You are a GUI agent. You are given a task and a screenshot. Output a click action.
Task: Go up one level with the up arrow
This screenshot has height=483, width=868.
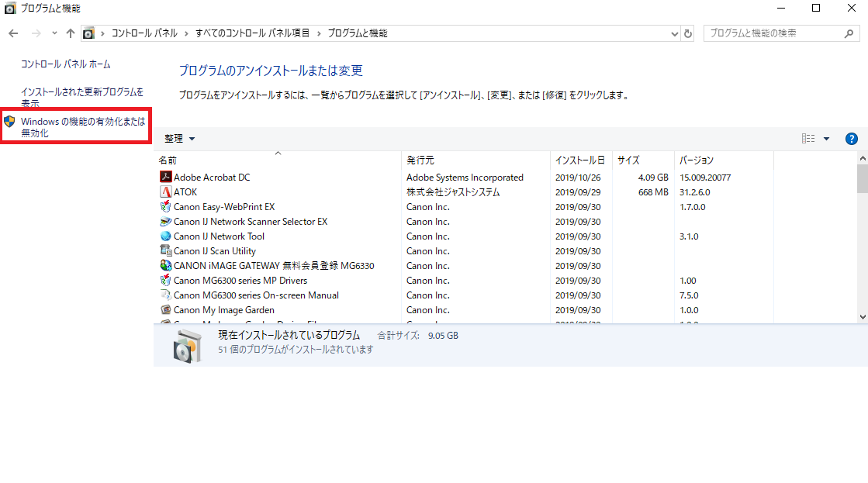coord(71,33)
